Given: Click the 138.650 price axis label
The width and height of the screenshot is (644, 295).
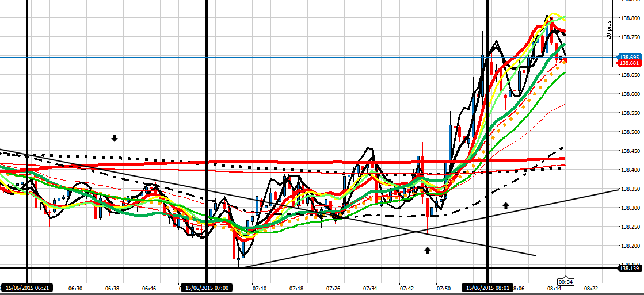Looking at the screenshot, I should pos(631,75).
